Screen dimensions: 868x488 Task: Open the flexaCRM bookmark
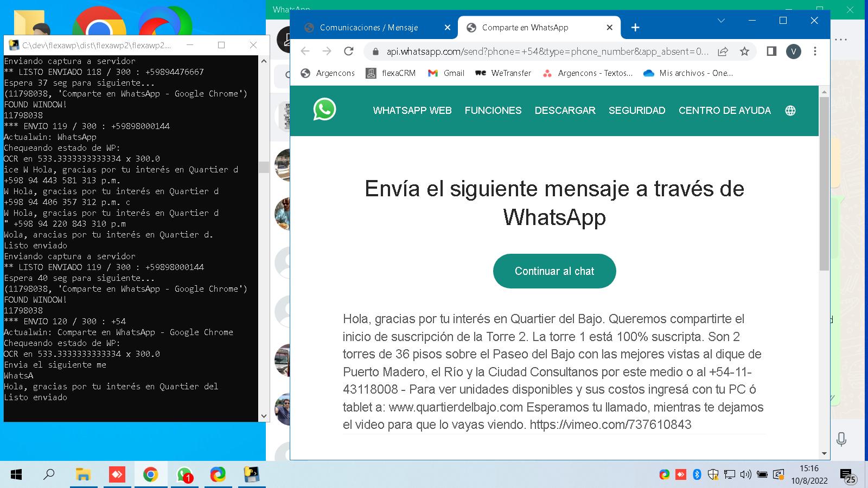tap(391, 73)
